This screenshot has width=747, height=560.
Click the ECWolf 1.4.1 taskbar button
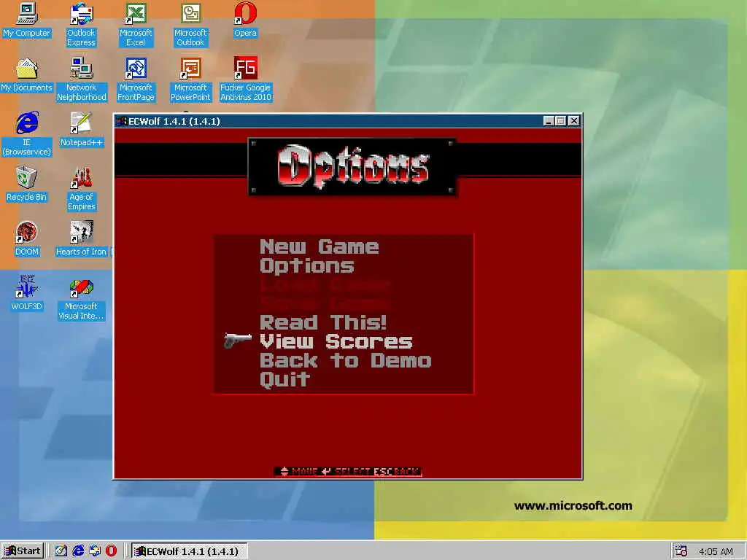point(189,551)
